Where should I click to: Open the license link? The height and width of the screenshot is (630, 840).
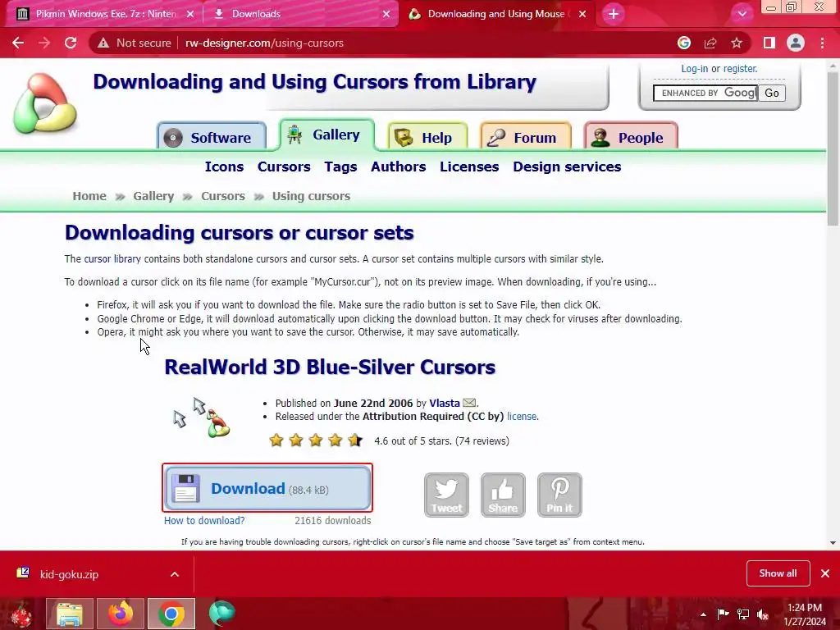click(x=522, y=416)
